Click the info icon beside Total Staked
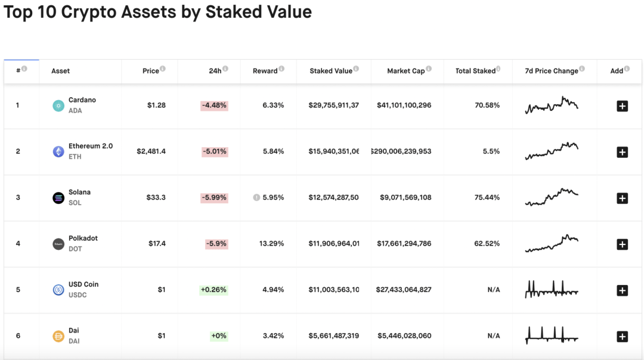 499,69
